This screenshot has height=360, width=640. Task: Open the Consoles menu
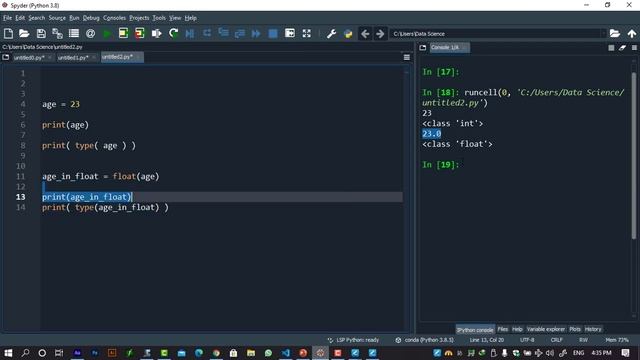tap(114, 18)
